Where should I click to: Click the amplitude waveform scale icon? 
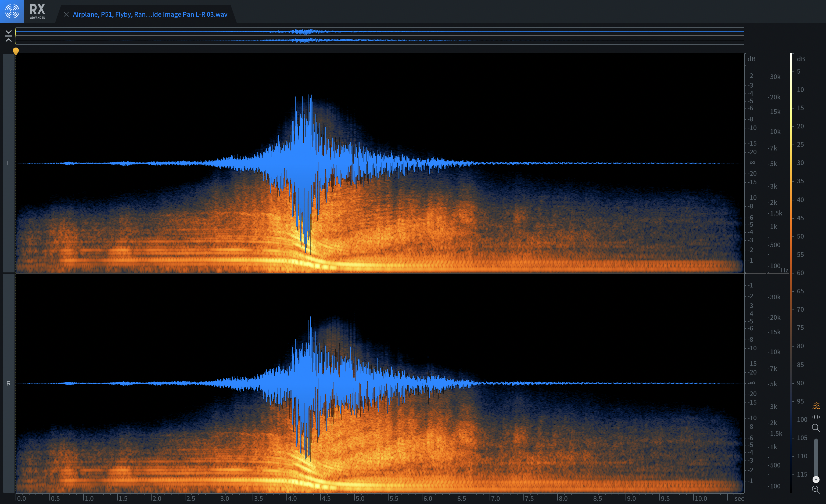[x=816, y=417]
